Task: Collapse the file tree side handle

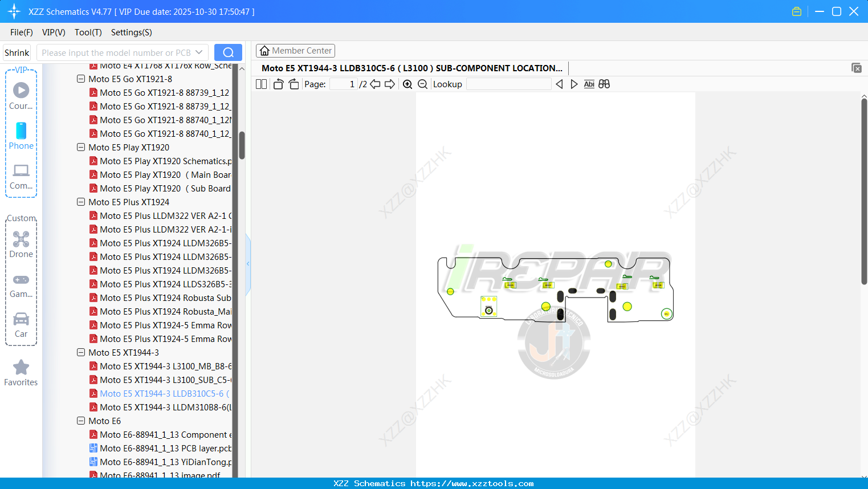Action: [x=248, y=264]
